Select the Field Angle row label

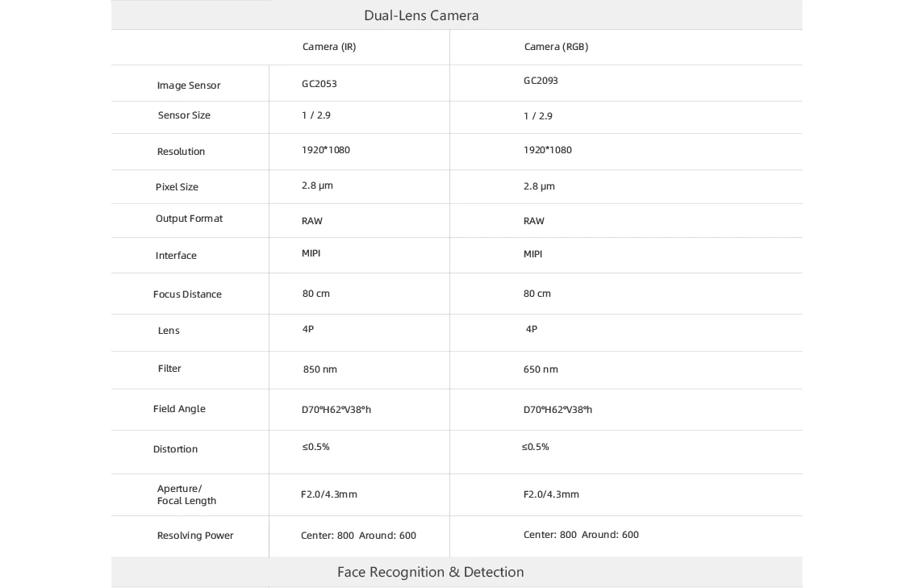179,409
